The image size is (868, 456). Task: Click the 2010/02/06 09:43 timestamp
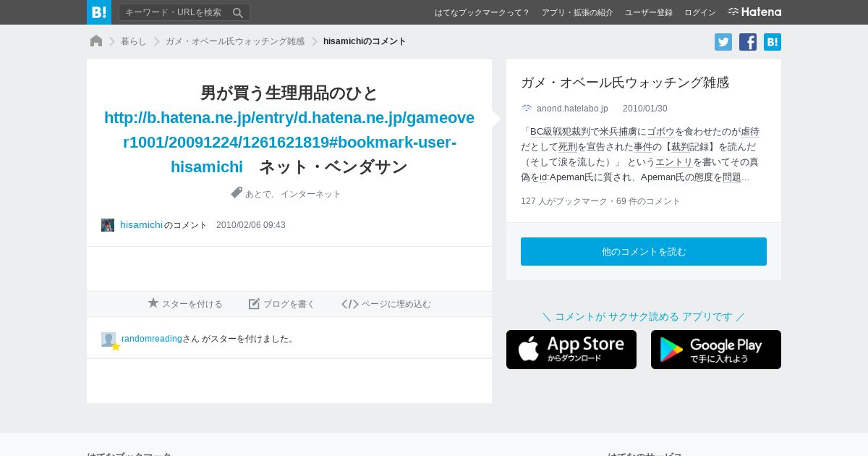tap(251, 225)
